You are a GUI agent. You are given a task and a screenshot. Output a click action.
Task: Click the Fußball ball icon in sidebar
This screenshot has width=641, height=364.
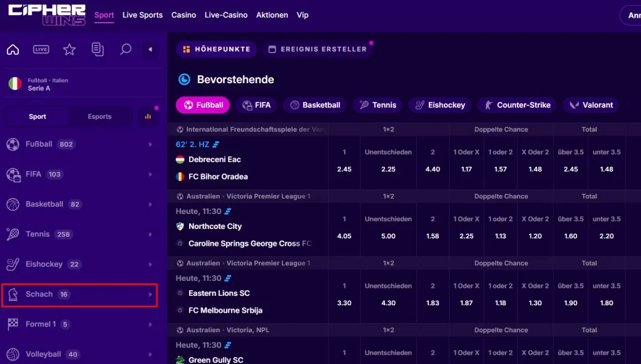point(13,144)
